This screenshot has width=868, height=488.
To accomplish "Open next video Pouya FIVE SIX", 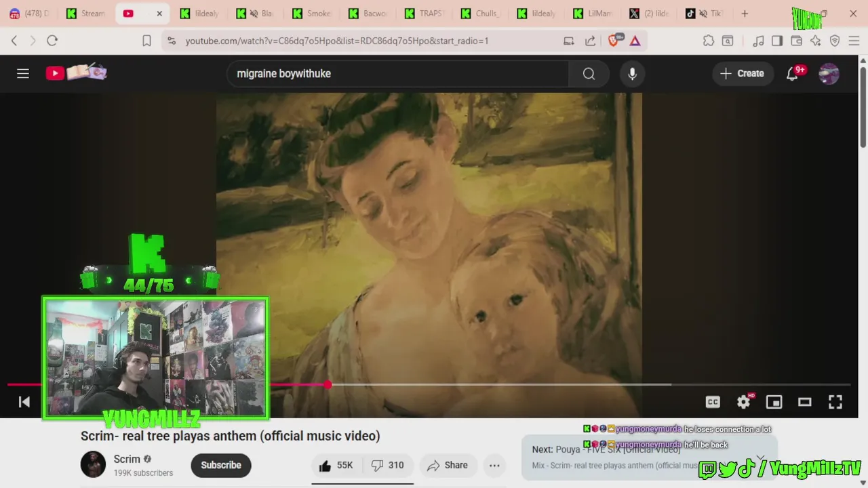I will (x=606, y=449).
